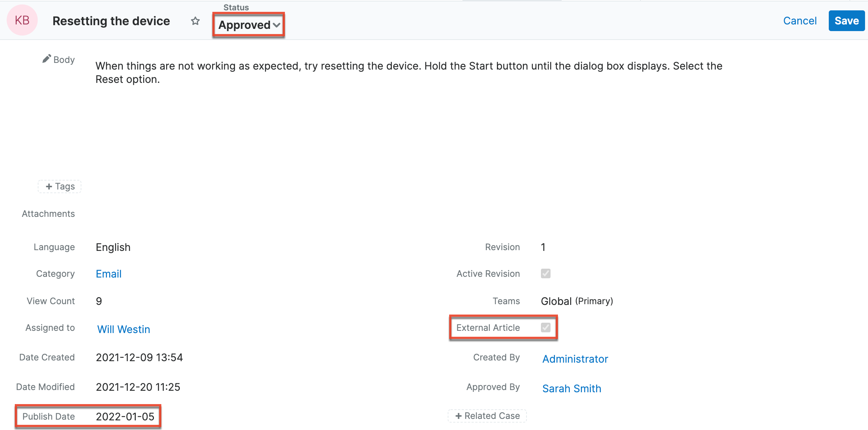The image size is (868, 430).
Task: Toggle the External Article checkbox
Action: [x=545, y=327]
